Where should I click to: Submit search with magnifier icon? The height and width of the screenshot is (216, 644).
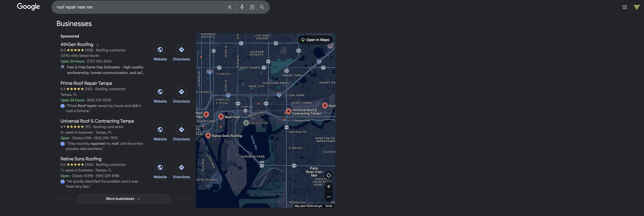(262, 7)
